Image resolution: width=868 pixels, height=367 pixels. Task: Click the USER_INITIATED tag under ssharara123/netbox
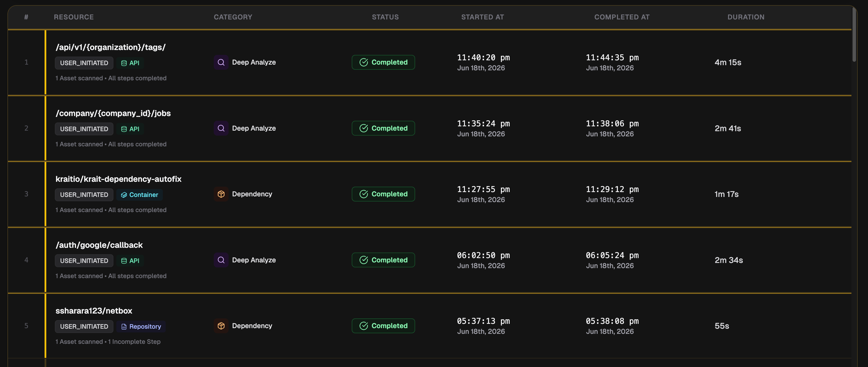pyautogui.click(x=84, y=327)
